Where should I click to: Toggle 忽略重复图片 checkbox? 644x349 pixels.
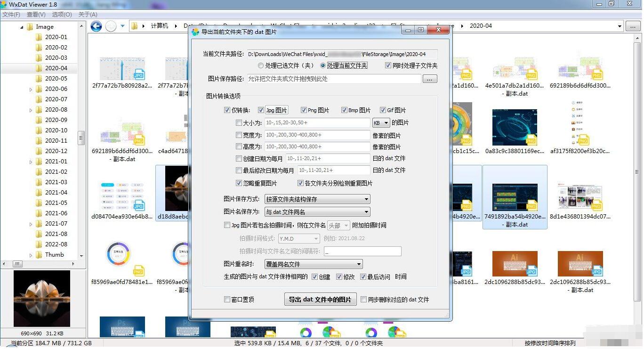click(x=239, y=183)
